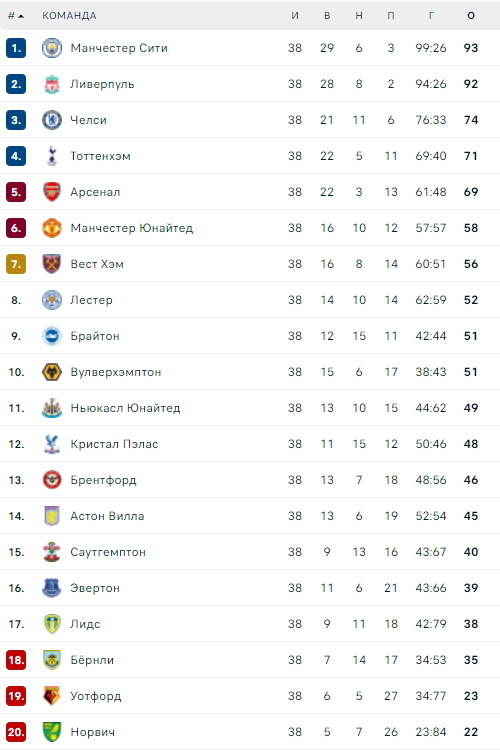Click the Челси club crest
Image resolution: width=500 pixels, height=750 pixels.
tap(52, 120)
